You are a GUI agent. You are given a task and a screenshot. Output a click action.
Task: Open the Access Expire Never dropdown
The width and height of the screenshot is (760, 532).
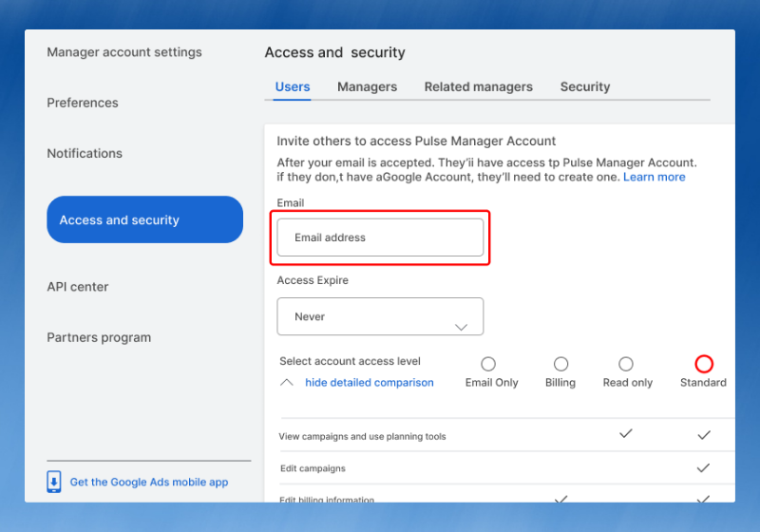pos(380,316)
